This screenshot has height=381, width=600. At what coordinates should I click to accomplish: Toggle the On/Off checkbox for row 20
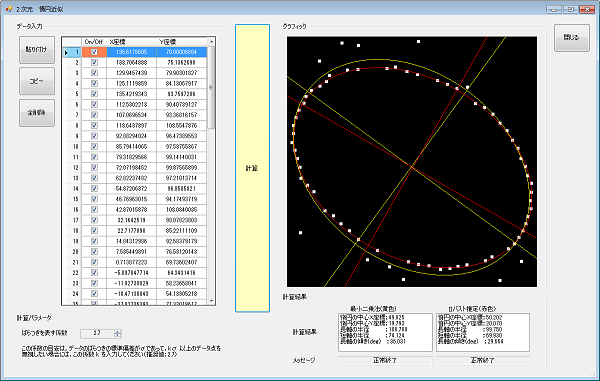[94, 252]
